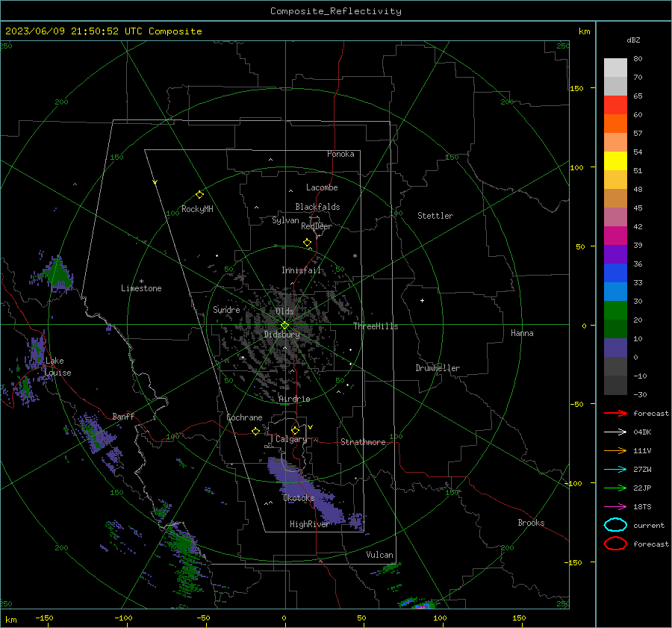Click the green 22JP arrow icon

[615, 488]
